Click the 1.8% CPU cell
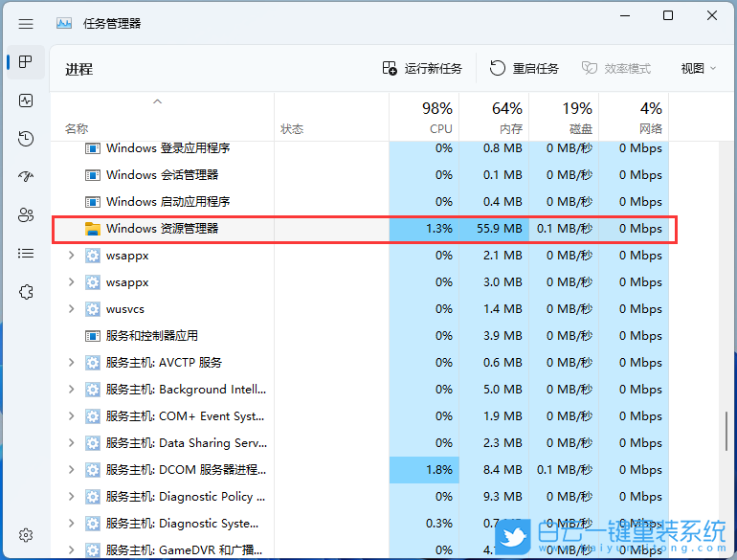737x560 pixels. [424, 470]
